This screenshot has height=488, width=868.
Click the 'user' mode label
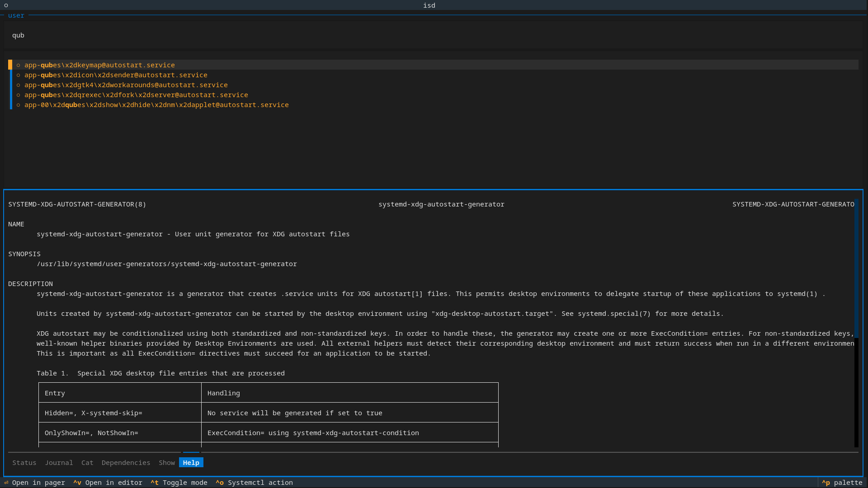(x=16, y=15)
